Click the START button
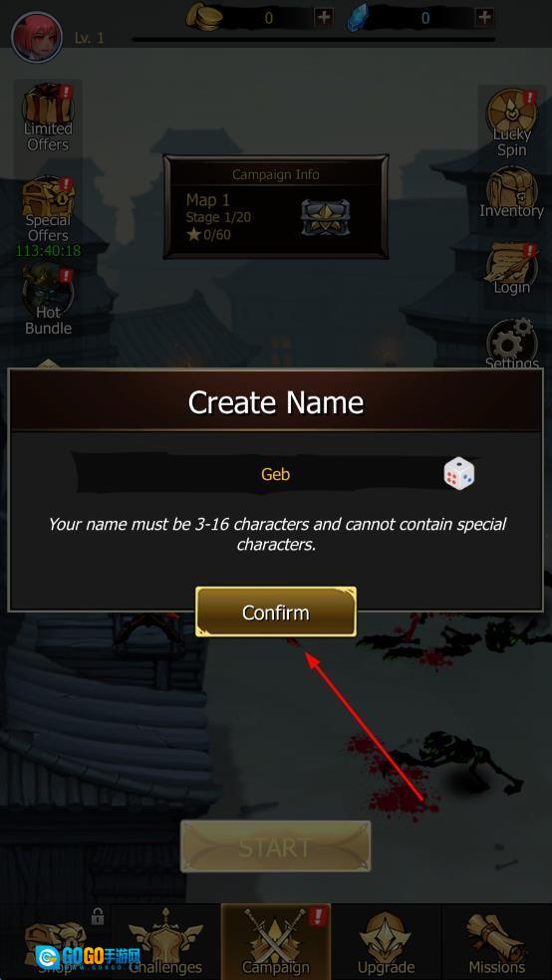The height and width of the screenshot is (980, 552). coord(275,847)
